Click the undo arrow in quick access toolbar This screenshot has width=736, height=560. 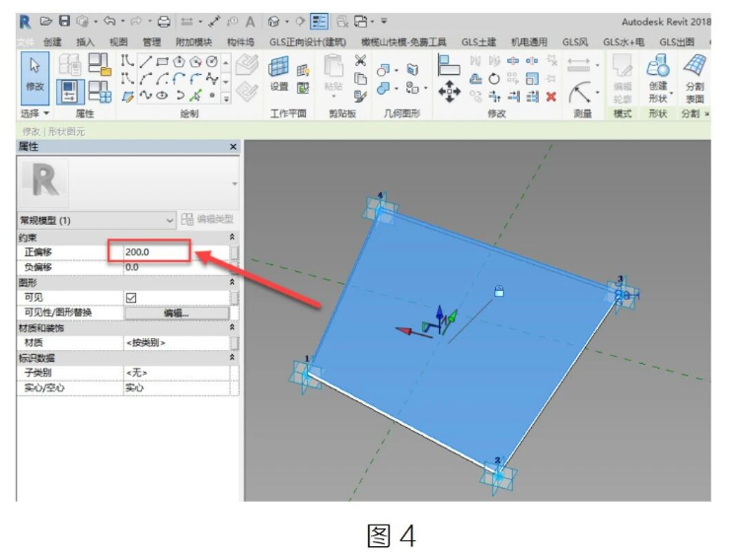110,21
